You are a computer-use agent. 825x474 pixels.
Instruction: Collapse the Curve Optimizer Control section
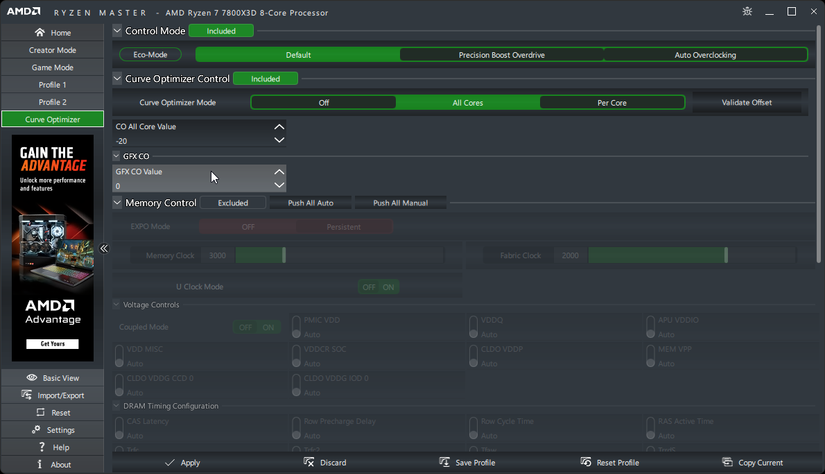tap(117, 78)
